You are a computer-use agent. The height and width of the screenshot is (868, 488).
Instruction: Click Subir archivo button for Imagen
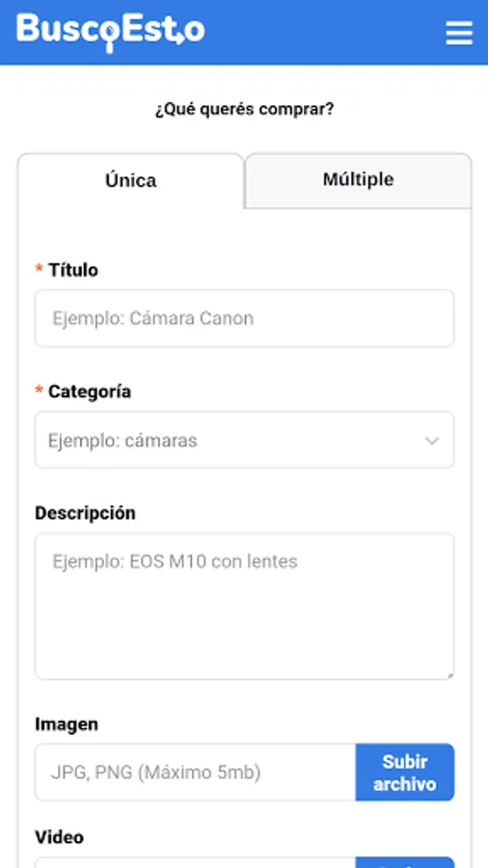pos(405,773)
